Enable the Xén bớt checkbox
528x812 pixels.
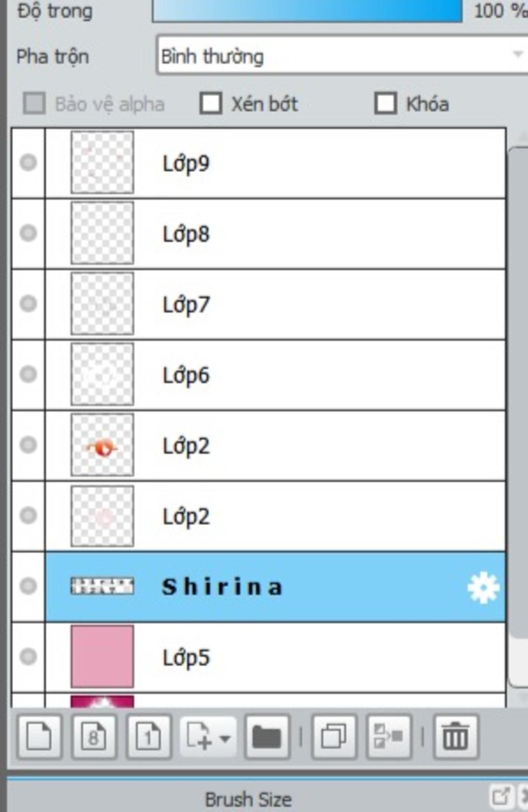[211, 103]
